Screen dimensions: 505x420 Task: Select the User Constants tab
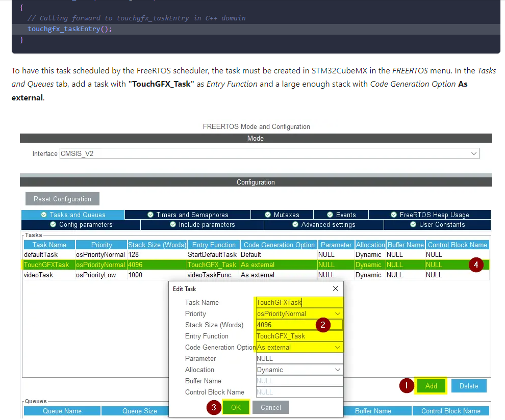[437, 225]
